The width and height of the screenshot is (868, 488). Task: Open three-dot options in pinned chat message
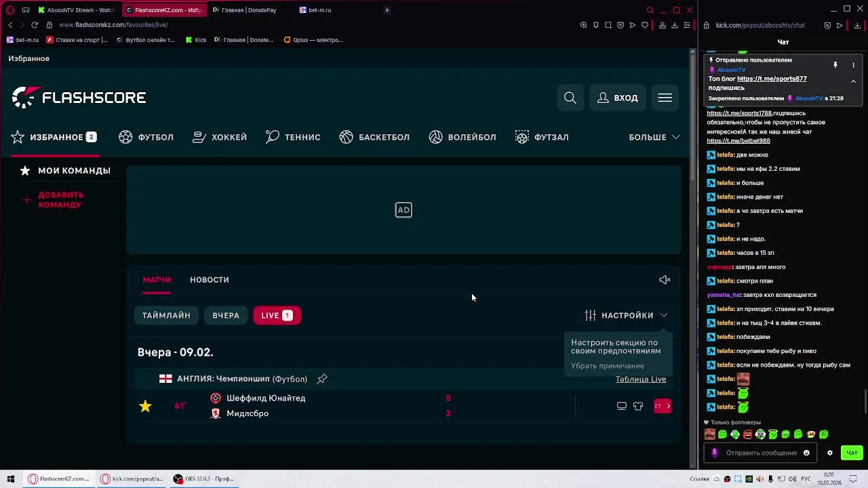coord(853,65)
